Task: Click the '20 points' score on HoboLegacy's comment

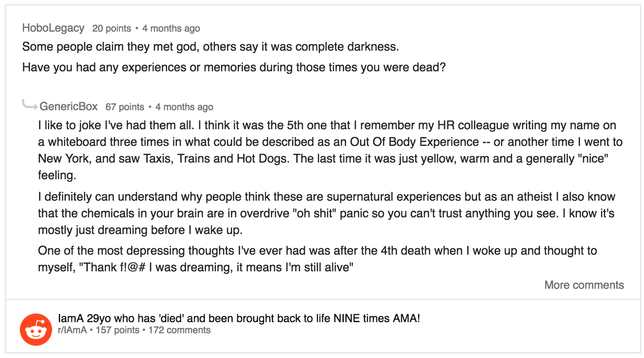Action: 111,29
